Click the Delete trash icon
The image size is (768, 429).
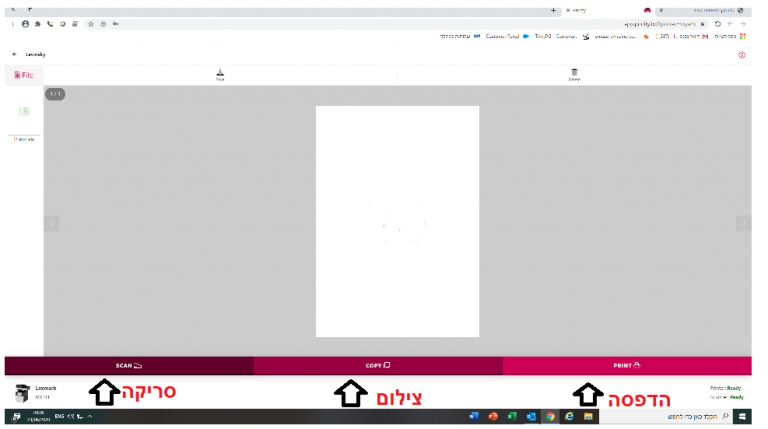click(x=574, y=74)
